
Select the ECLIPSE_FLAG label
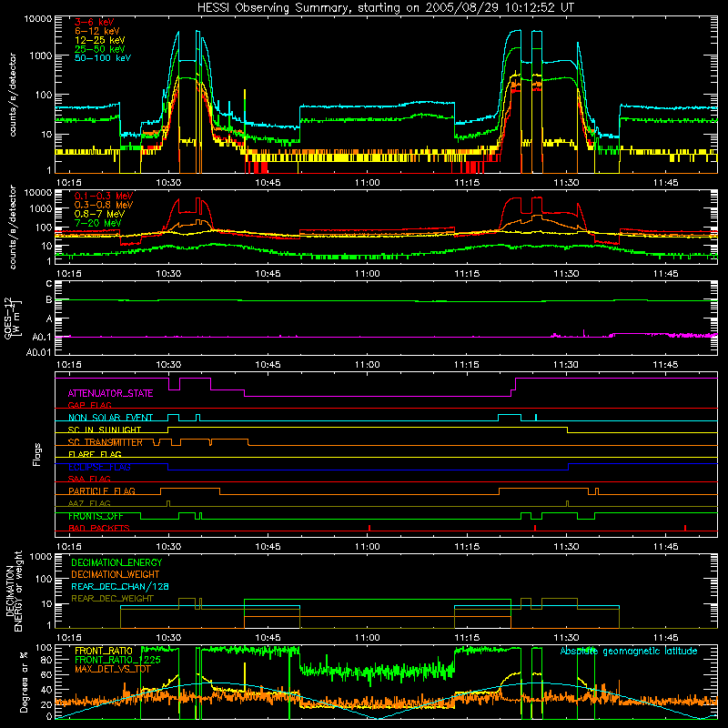coord(99,467)
